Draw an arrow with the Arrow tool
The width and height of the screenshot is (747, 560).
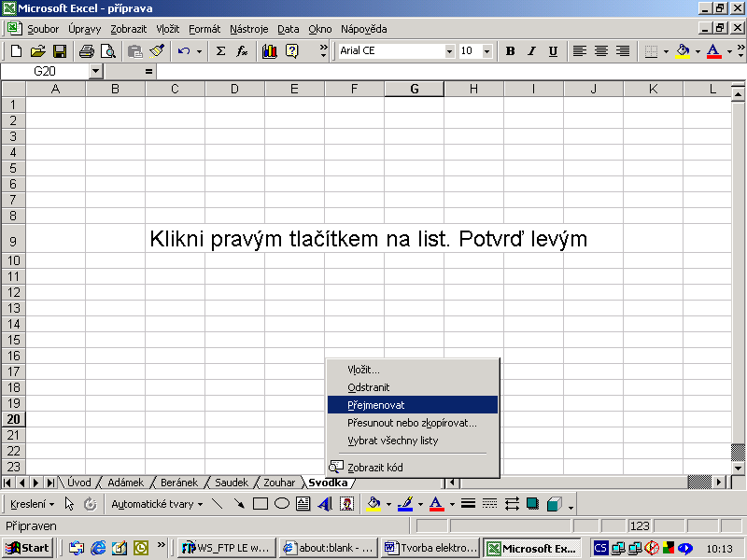coord(239,504)
